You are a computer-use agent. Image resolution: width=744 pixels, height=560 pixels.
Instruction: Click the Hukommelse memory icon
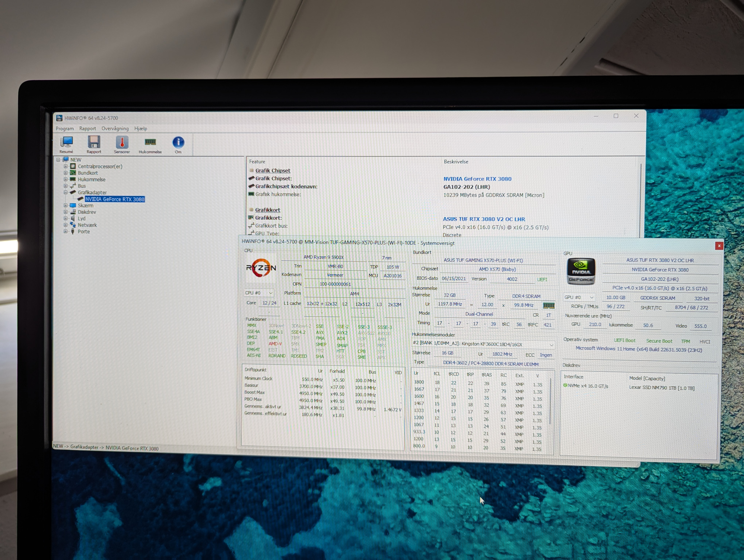pos(150,142)
